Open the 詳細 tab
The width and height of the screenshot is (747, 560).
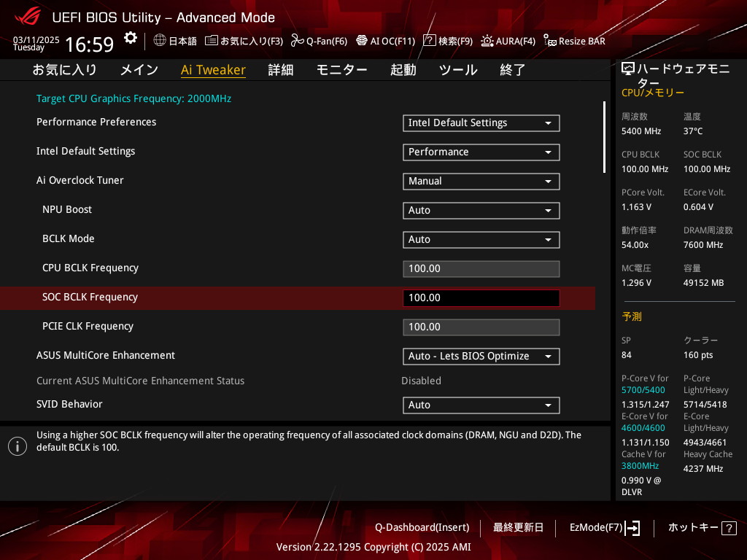(281, 69)
